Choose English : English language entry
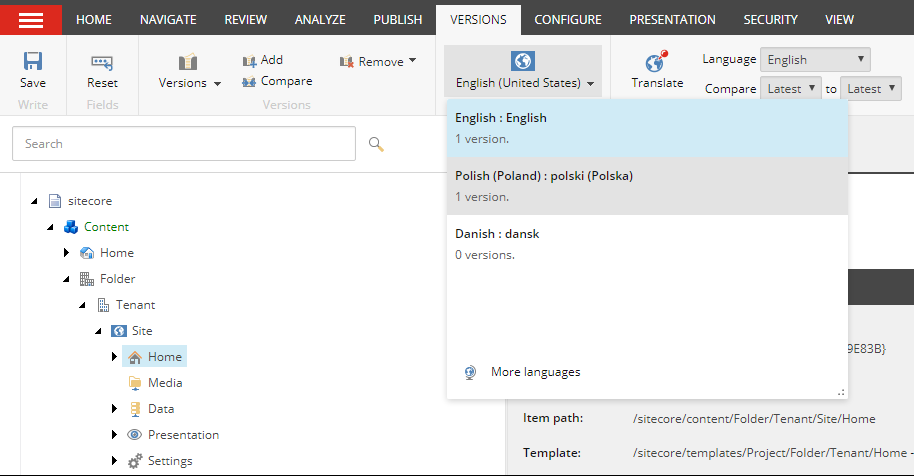This screenshot has width=914, height=476. point(647,128)
